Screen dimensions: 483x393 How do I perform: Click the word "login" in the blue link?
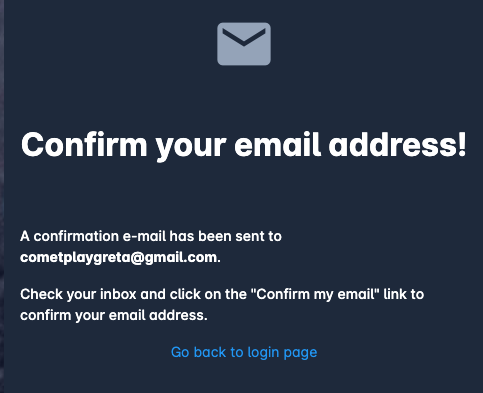[263, 353]
